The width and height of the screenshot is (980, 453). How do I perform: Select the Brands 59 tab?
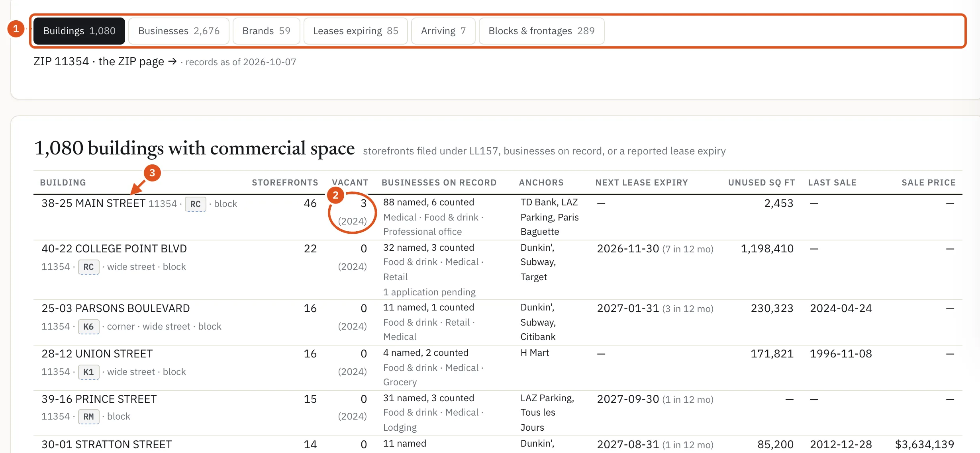coord(266,31)
